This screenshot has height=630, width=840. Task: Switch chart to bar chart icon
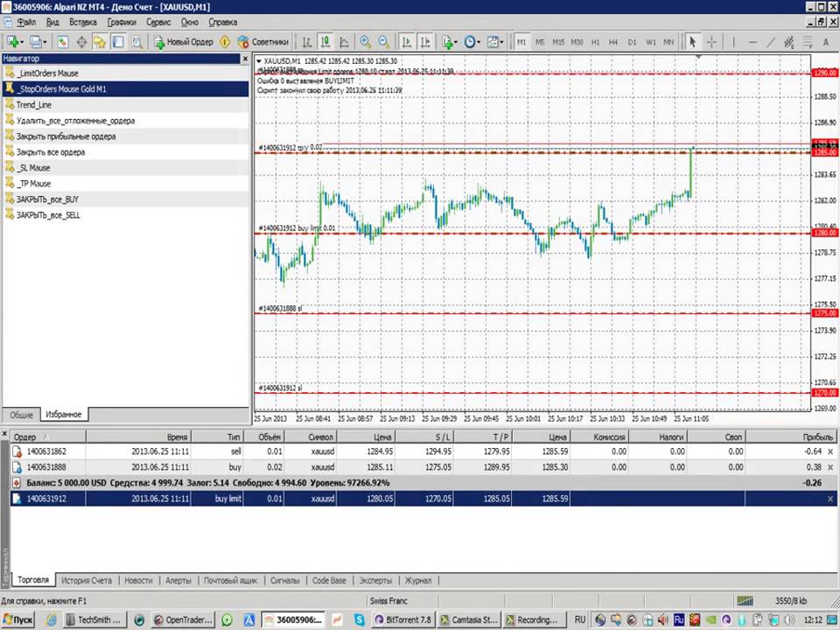tap(307, 42)
